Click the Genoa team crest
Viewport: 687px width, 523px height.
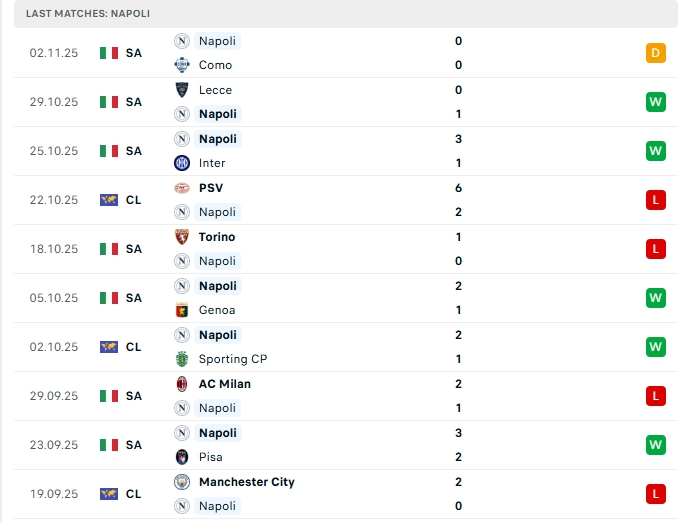point(182,310)
